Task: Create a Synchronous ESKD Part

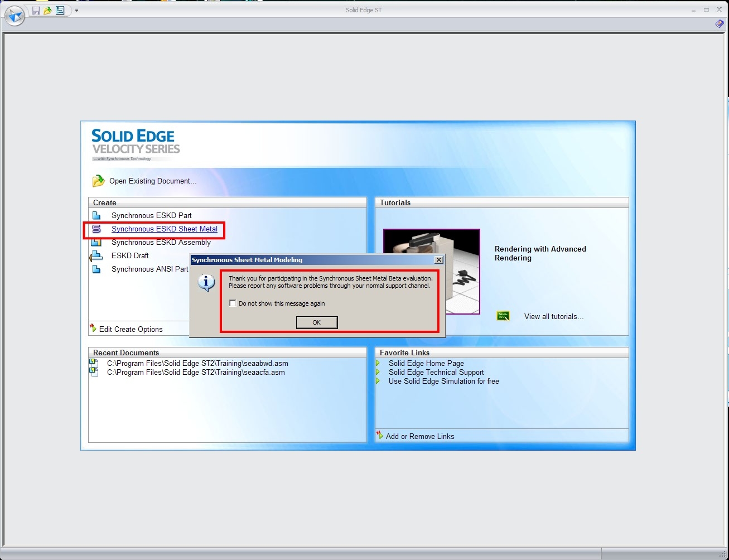Action: point(151,215)
